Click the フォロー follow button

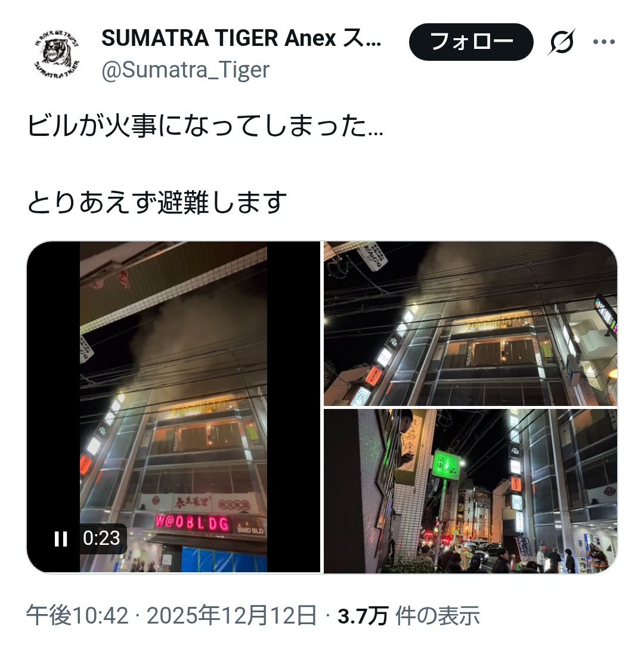pyautogui.click(x=471, y=42)
